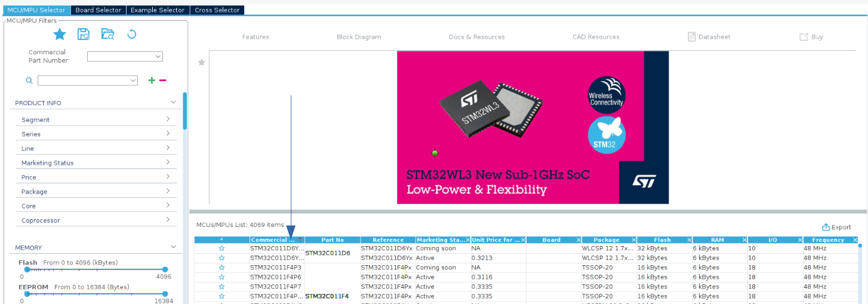Viewport: 868px width, 304px height.
Task: Toggle favorite star for the STM32C011F4P3 row
Action: click(x=221, y=268)
